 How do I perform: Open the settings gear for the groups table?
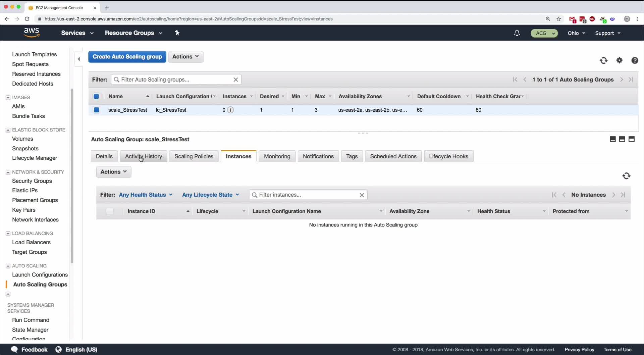pyautogui.click(x=620, y=60)
